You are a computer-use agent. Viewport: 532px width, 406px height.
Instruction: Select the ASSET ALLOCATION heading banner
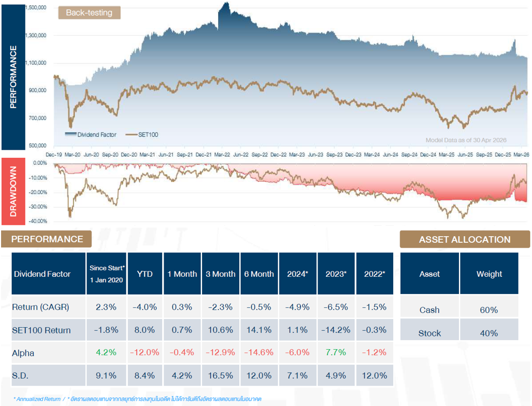coord(464,239)
